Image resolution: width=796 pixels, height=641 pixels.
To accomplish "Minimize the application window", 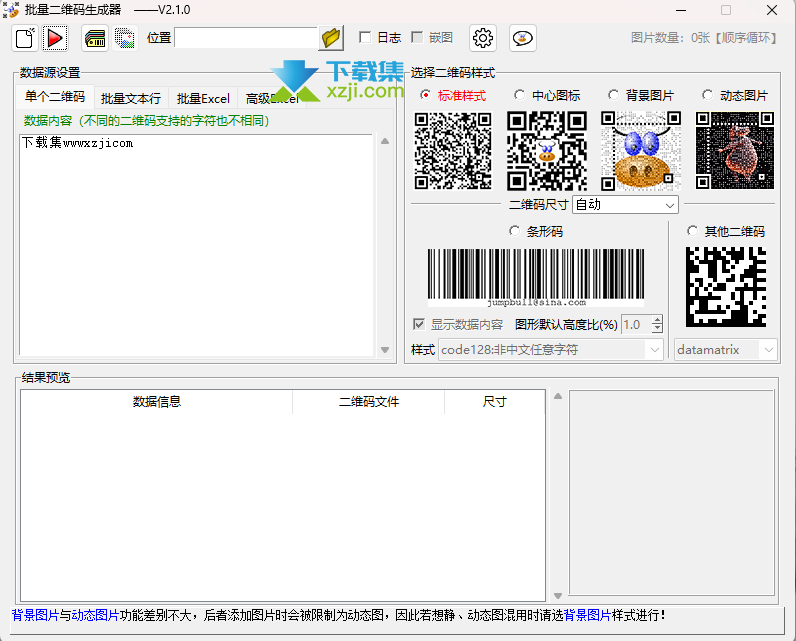I will click(x=680, y=10).
